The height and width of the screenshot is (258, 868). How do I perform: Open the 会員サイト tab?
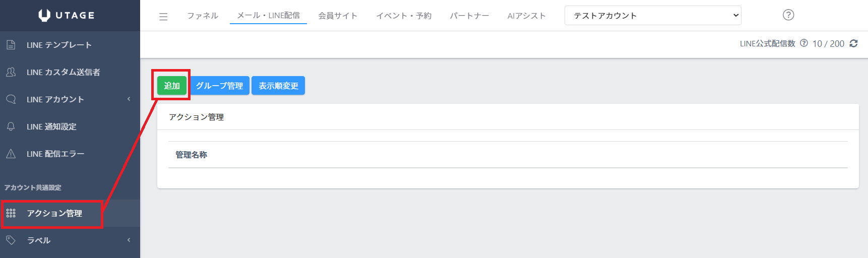338,16
